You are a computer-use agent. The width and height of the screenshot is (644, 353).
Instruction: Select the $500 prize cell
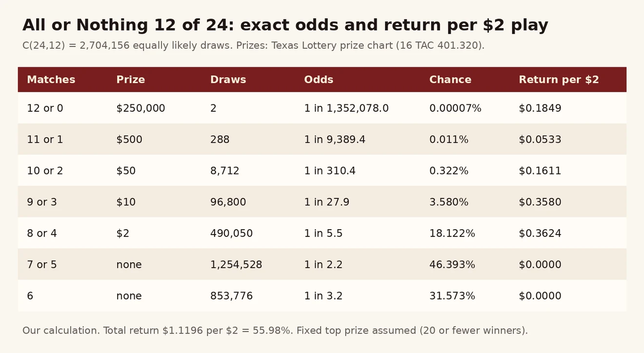129,139
